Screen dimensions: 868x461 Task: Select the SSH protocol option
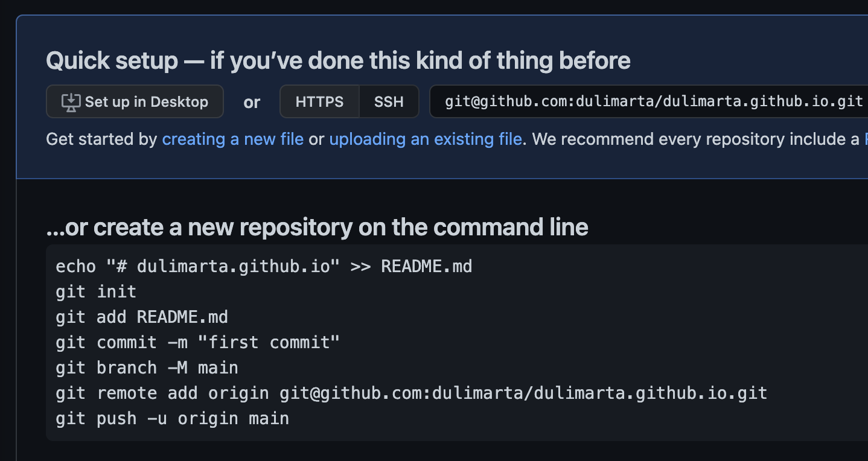[389, 101]
